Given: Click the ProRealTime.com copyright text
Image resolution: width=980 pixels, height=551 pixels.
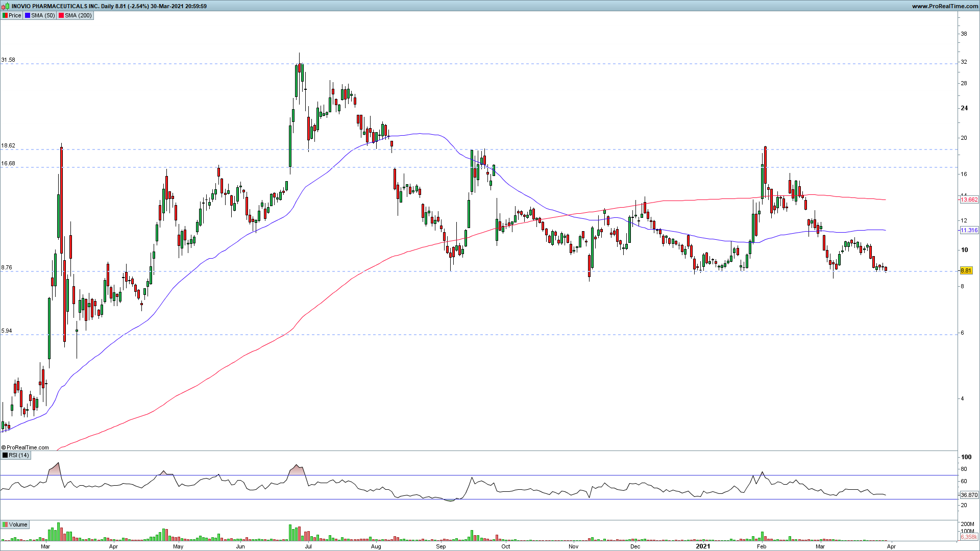Looking at the screenshot, I should pos(26,447).
